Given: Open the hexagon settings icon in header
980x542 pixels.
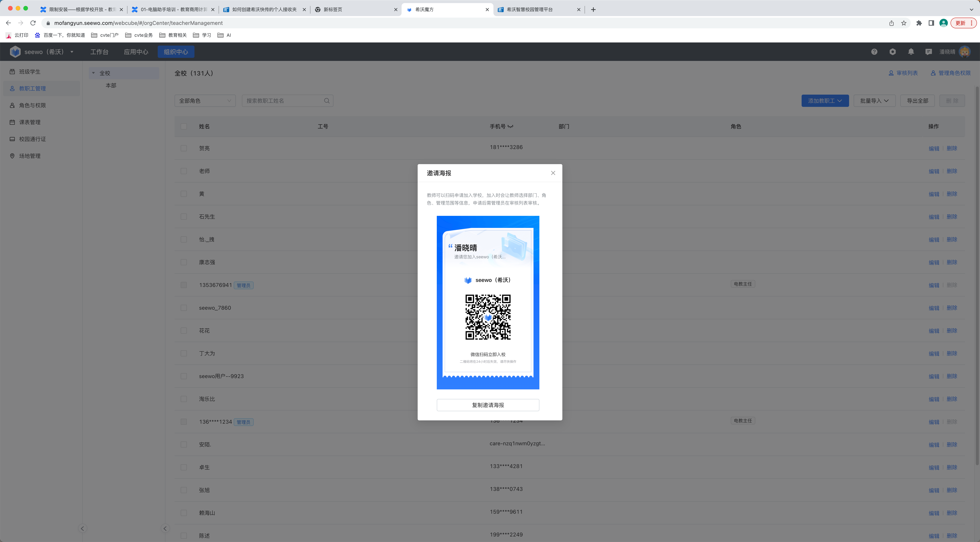Looking at the screenshot, I should pos(893,52).
